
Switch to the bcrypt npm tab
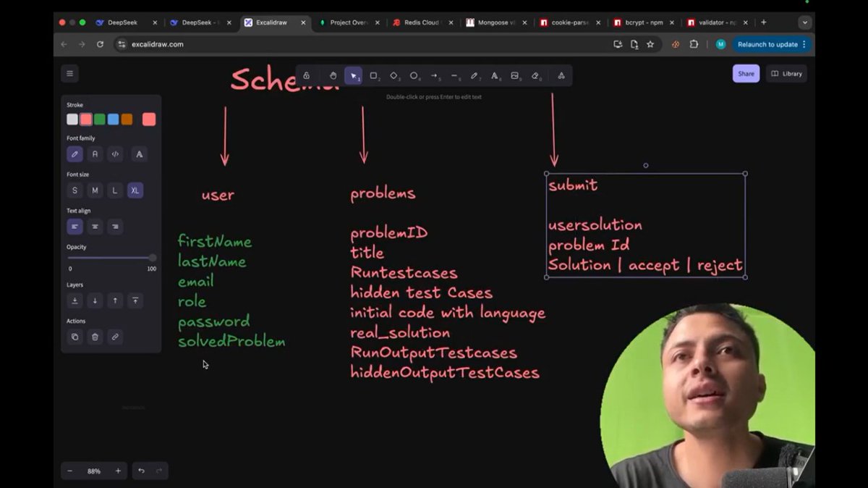(x=642, y=22)
